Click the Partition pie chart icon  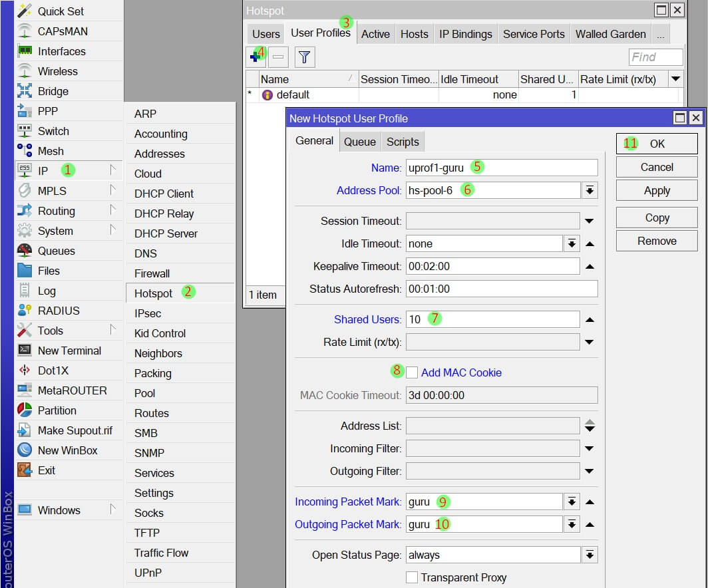click(x=25, y=410)
